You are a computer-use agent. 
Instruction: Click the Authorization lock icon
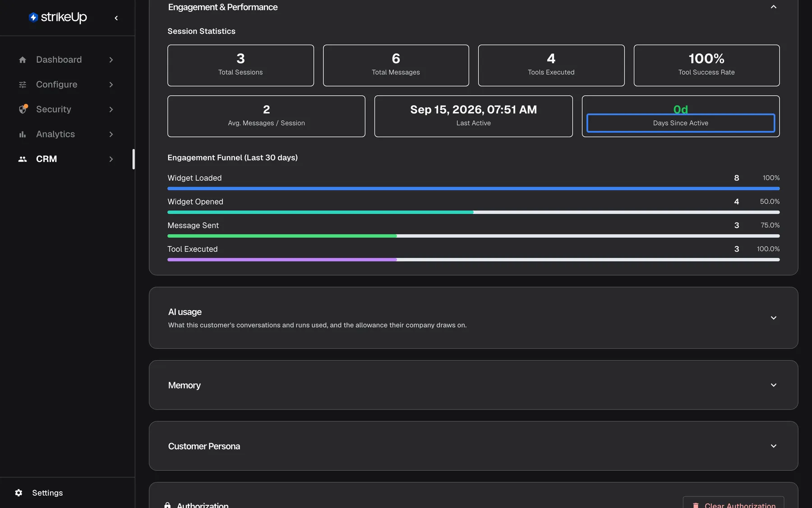point(167,505)
